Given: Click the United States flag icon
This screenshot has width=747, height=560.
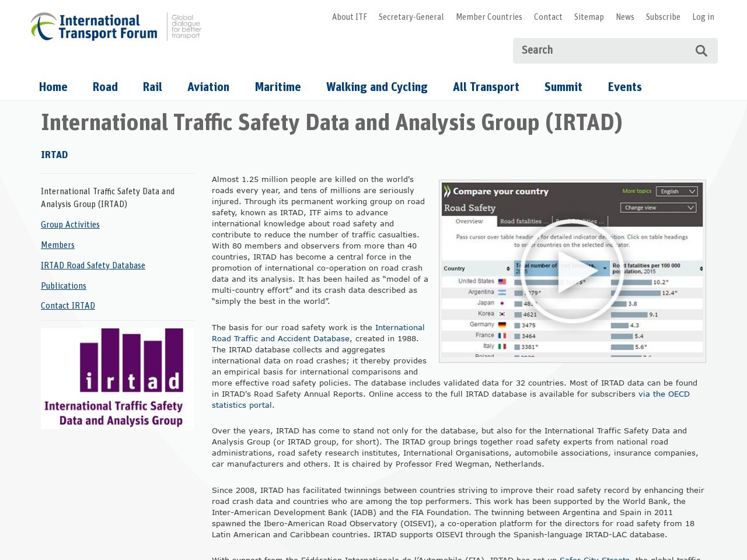Looking at the screenshot, I should click(x=502, y=281).
